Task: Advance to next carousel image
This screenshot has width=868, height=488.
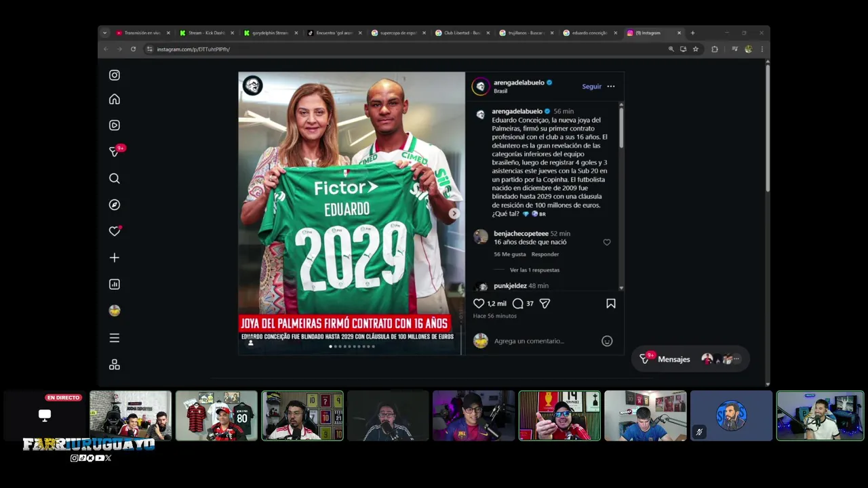Action: [x=454, y=213]
